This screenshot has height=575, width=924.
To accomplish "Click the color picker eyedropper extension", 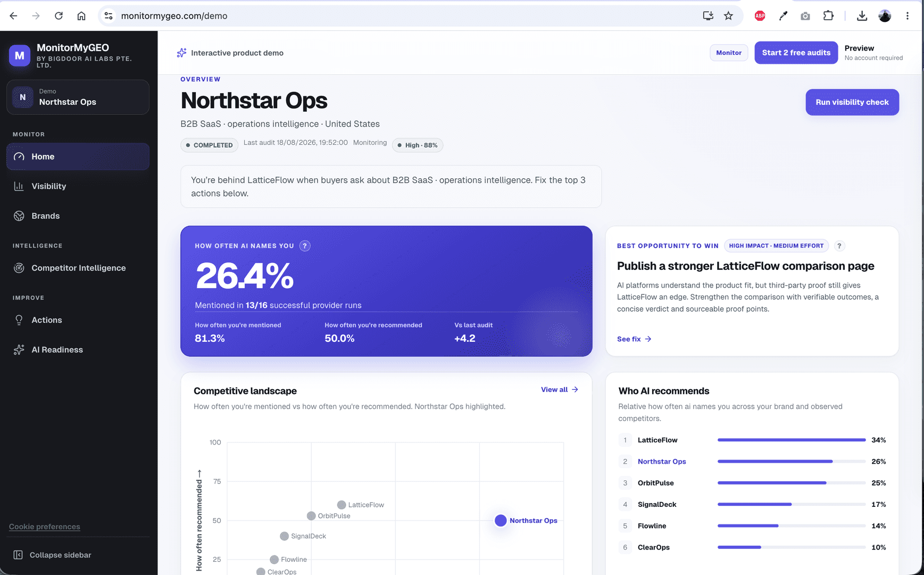I will [x=783, y=16].
